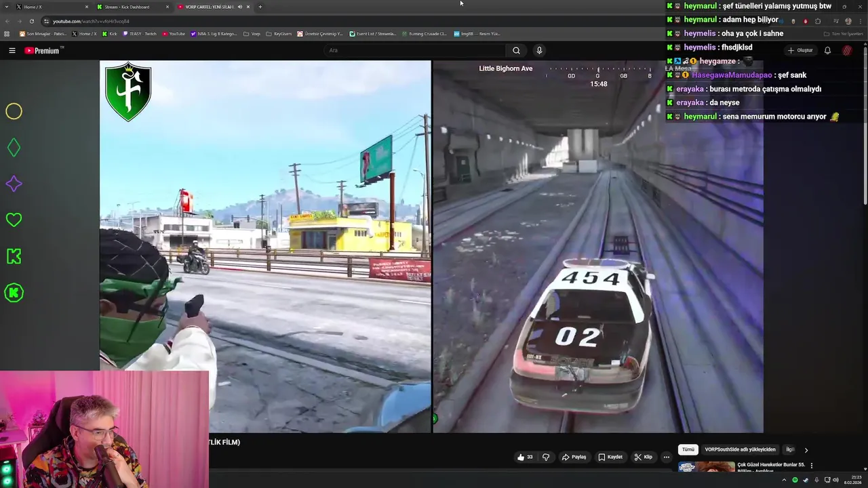Open the ImgBB Resim Yükle bookmark
This screenshot has width=868, height=488.
477,33
